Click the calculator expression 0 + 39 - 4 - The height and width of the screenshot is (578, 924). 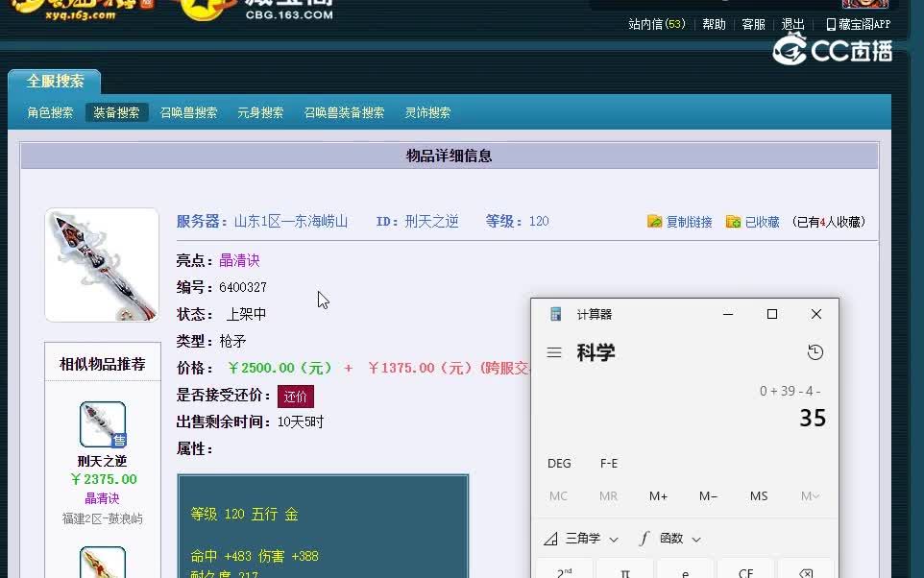(790, 391)
